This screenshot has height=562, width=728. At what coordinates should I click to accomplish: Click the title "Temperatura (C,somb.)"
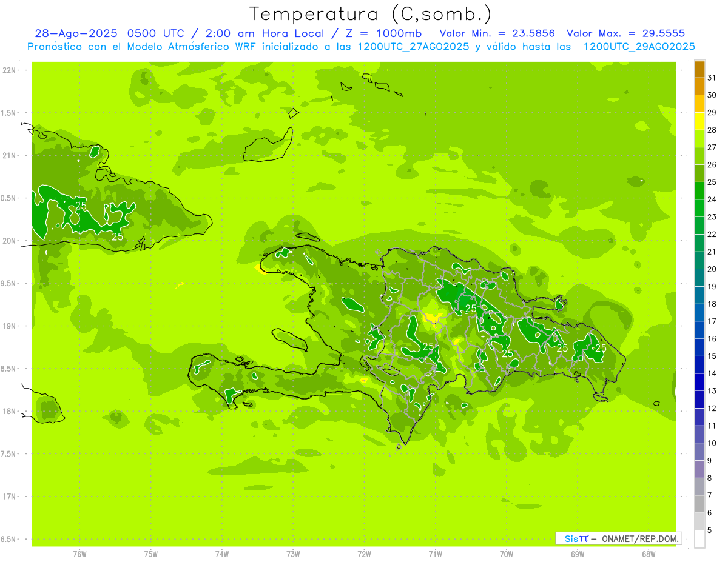pos(370,13)
